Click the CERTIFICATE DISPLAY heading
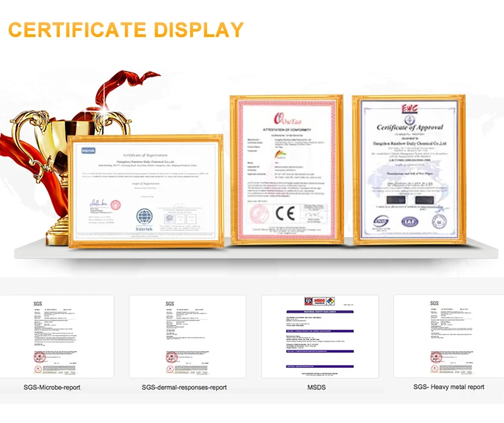This screenshot has width=504, height=423. click(x=126, y=30)
